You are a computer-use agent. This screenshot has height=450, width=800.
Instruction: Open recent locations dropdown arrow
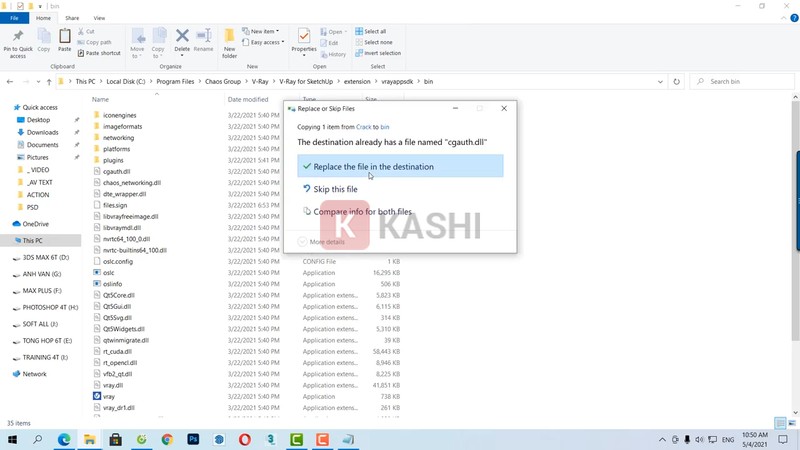point(40,82)
